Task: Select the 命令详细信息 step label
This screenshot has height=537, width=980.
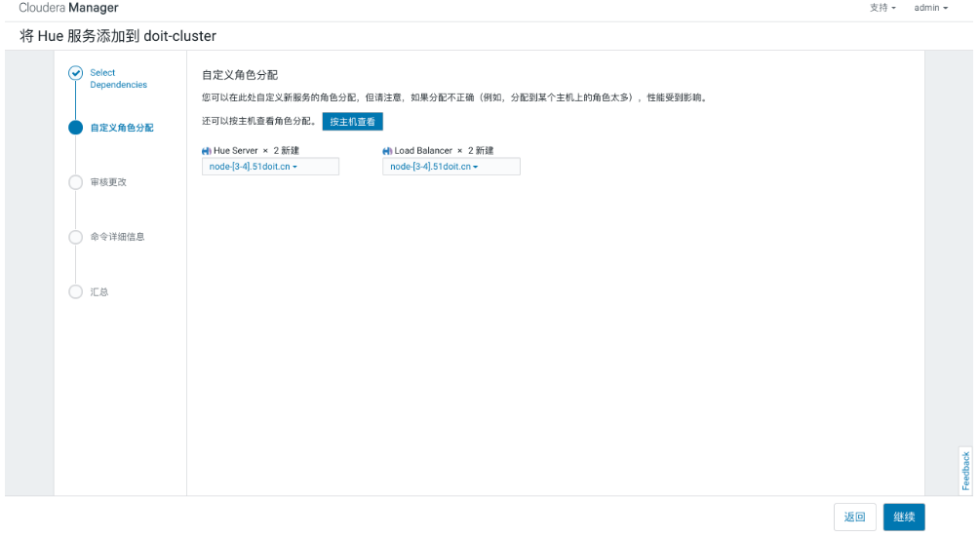Action: (x=117, y=237)
